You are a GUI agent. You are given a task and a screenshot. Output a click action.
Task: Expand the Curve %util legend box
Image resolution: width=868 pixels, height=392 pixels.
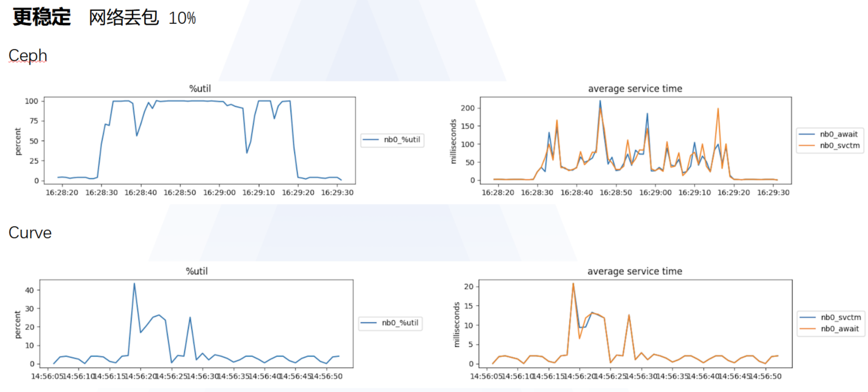tap(391, 323)
